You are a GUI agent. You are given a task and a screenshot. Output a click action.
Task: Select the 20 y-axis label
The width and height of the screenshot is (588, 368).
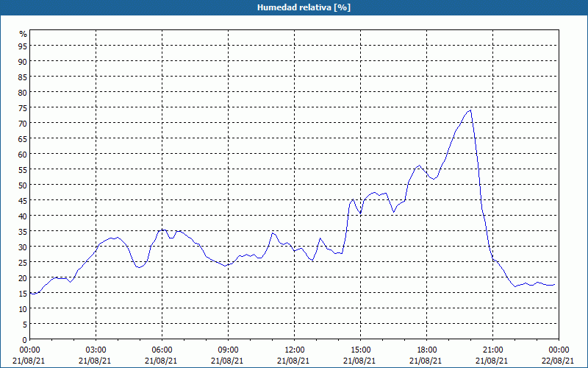tap(23, 278)
